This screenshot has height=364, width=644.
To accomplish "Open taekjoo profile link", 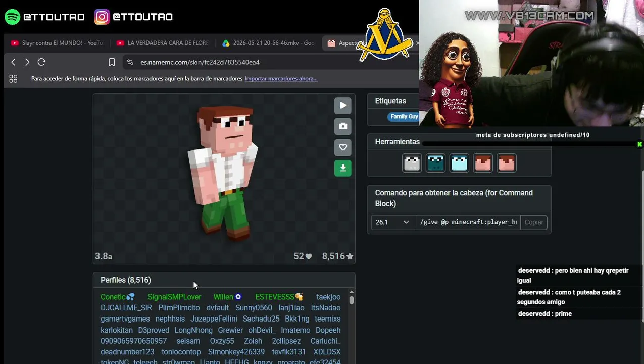I will pos(328,297).
